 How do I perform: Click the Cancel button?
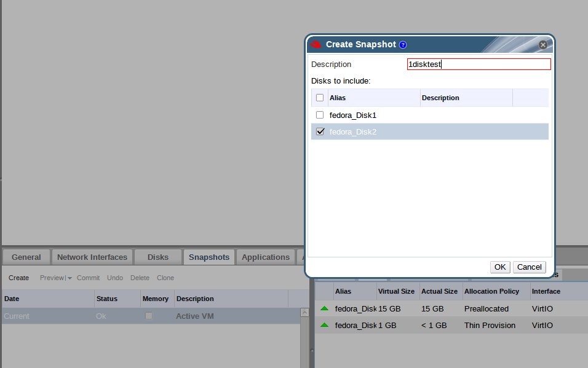529,267
